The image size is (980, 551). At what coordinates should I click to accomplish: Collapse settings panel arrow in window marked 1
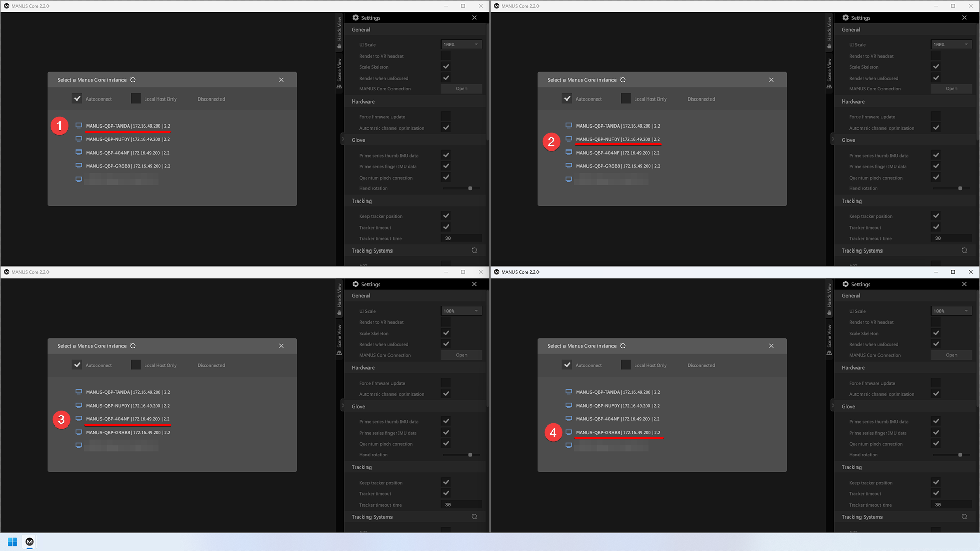[x=342, y=139]
